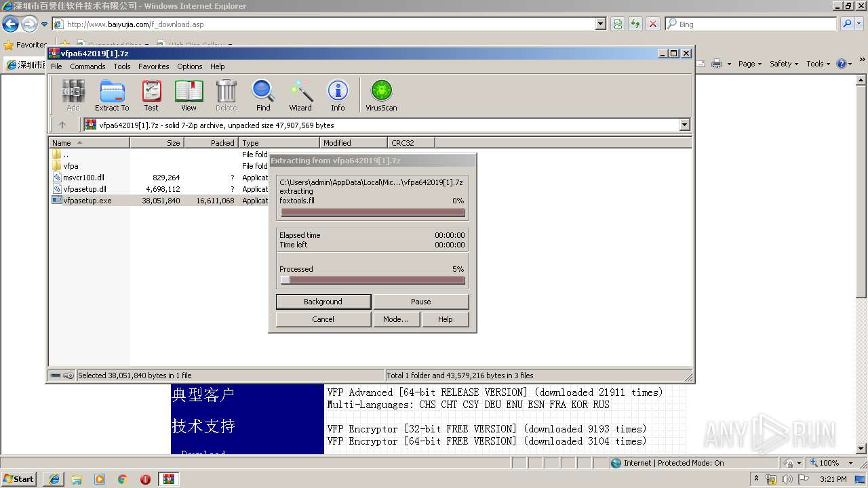The image size is (868, 488).
Task: Sort by Name column header
Action: point(89,143)
